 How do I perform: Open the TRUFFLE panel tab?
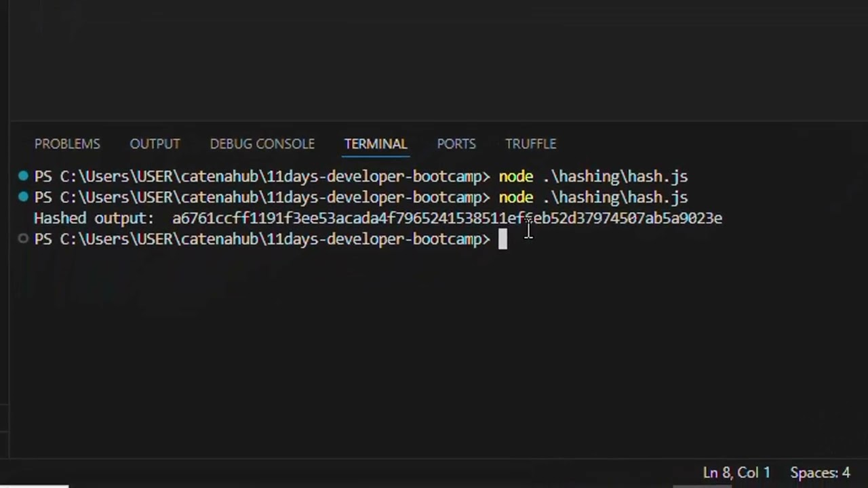530,144
